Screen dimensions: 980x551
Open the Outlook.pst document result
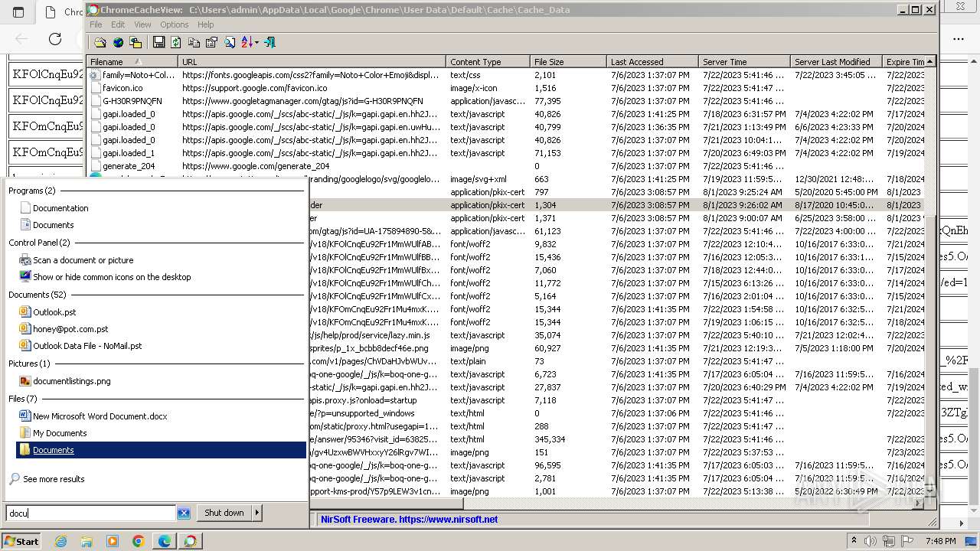(54, 312)
